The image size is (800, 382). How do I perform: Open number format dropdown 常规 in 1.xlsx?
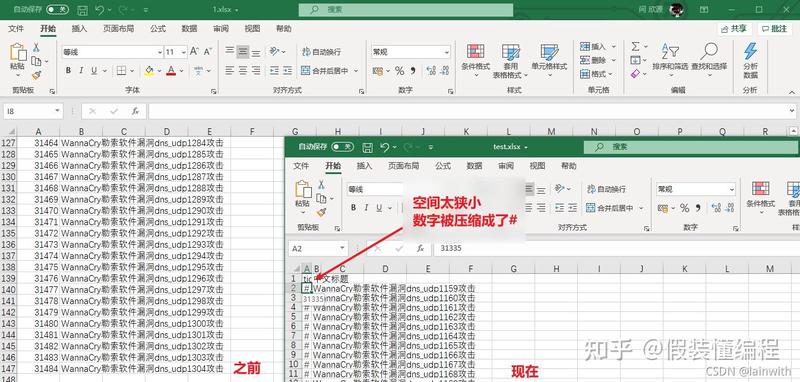tap(447, 52)
